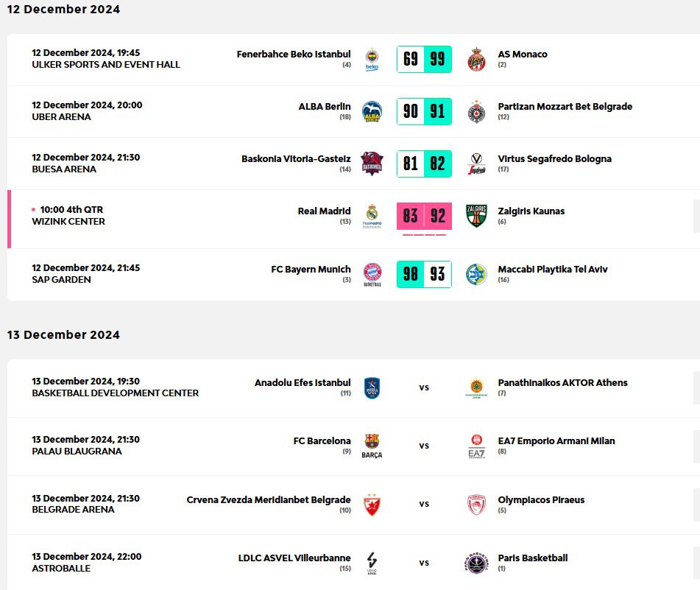
Task: Open the Anadolu Efes Istanbul team name link
Action: tap(303, 383)
